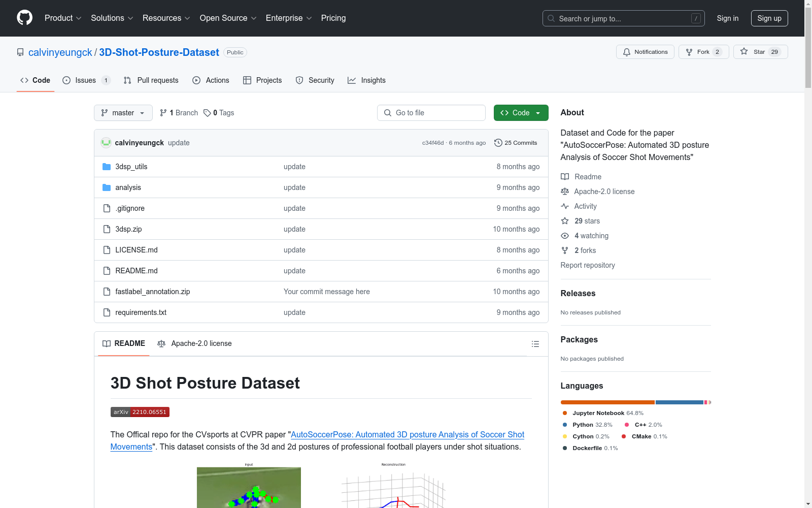Click the scales icon for Apache-2.0 license
The image size is (812, 508).
565,192
